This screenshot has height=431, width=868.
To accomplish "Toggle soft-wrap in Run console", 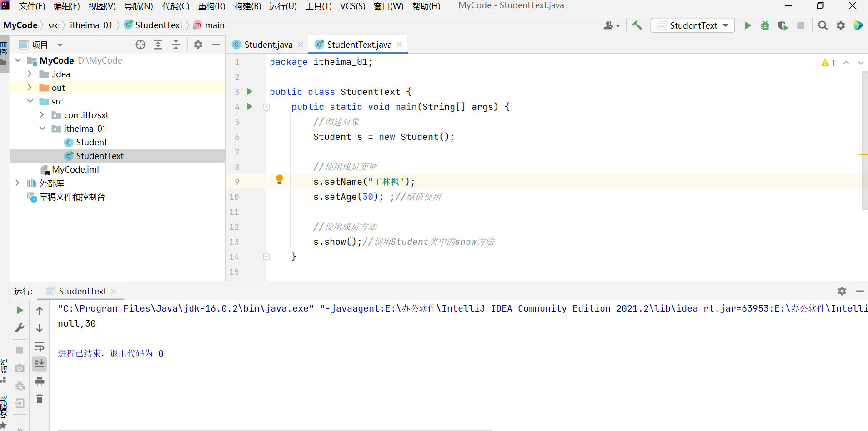I will coord(40,347).
